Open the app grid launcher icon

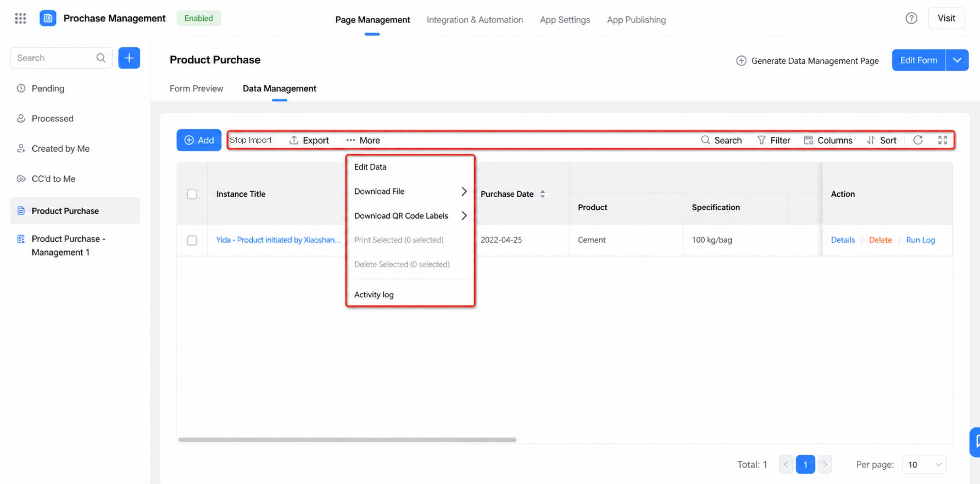coord(20,18)
